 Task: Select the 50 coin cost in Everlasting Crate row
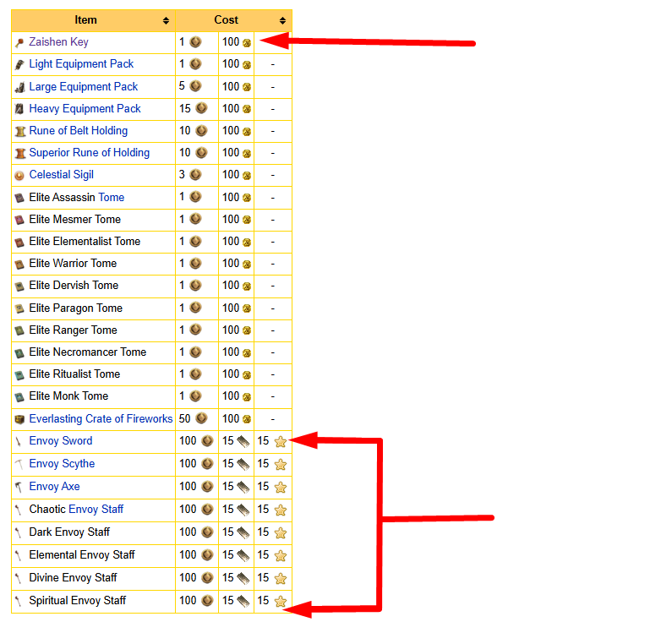185,419
